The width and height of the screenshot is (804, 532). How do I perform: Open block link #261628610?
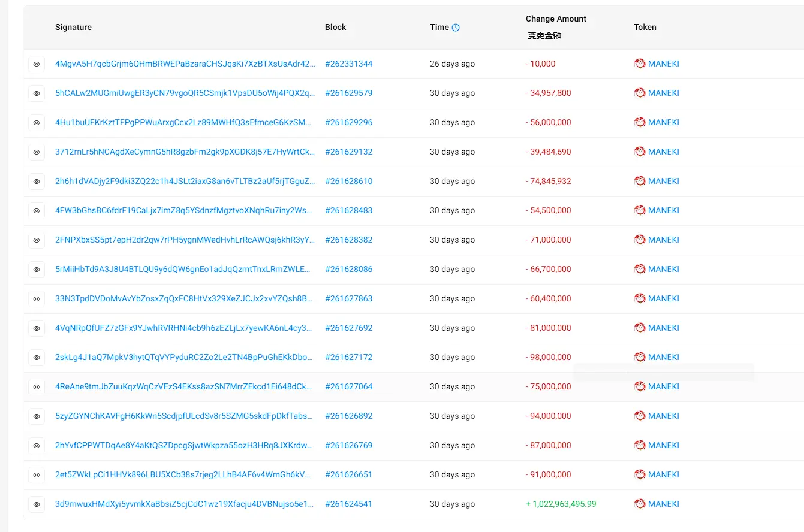348,181
